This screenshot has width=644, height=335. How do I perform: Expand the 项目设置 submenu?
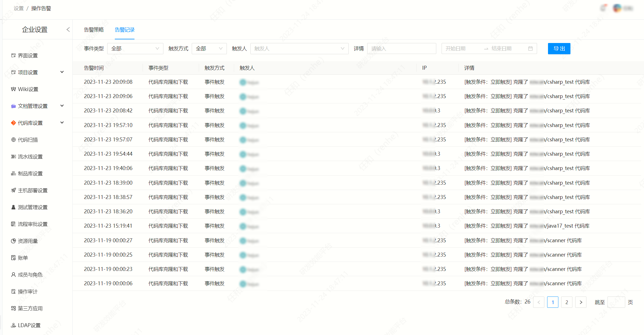pos(62,72)
